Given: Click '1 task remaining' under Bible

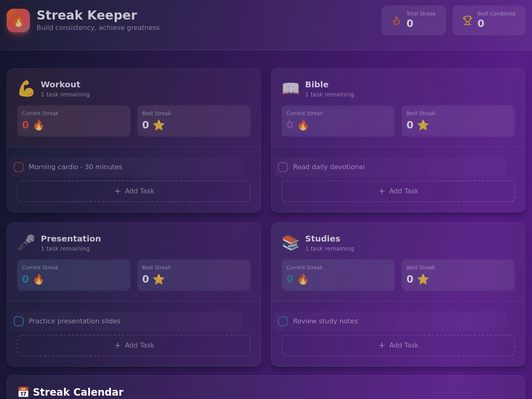Looking at the screenshot, I should click(330, 94).
